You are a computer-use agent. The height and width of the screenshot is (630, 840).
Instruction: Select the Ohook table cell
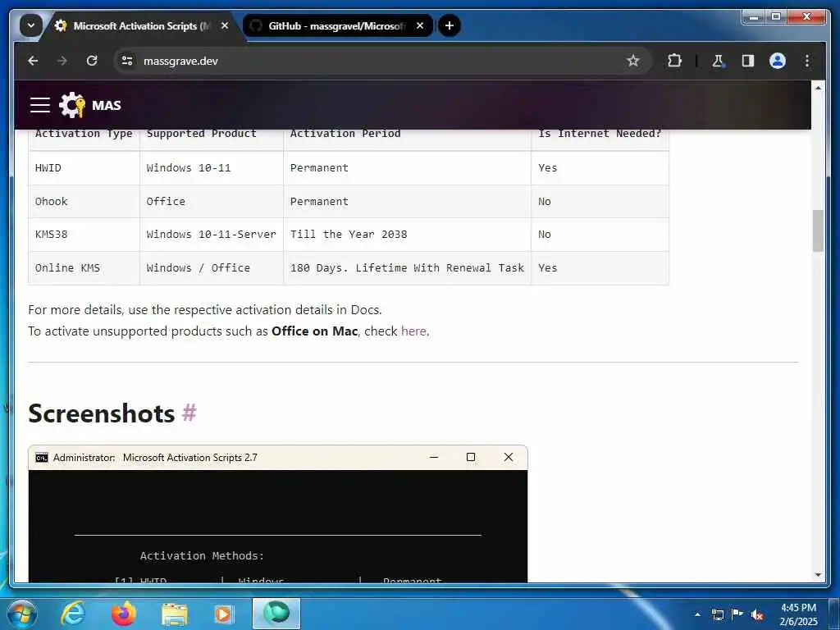(84, 202)
